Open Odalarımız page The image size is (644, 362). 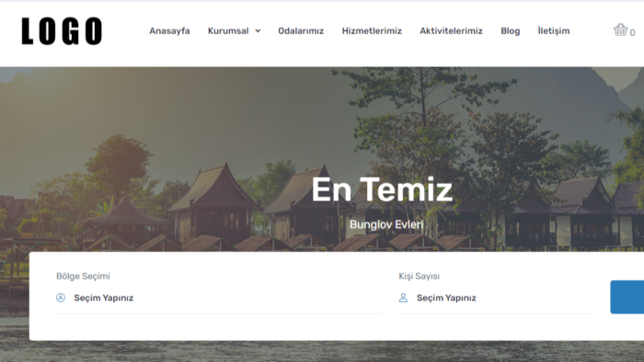(301, 31)
